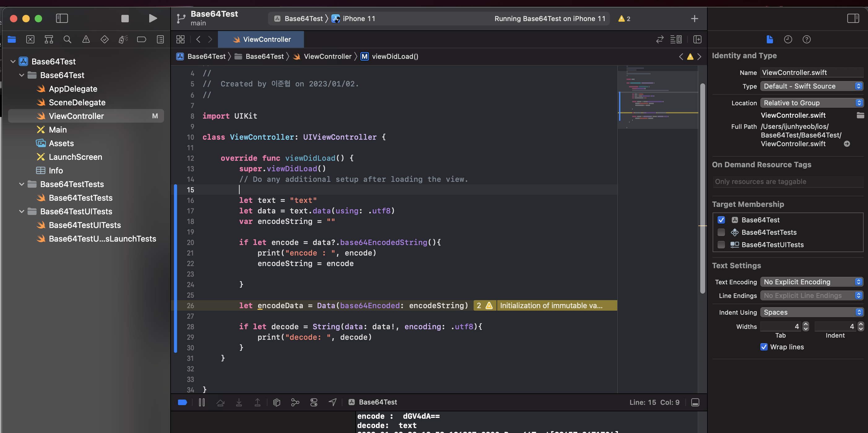
Task: Toggle the Wrap lines checkbox
Action: pyautogui.click(x=764, y=347)
